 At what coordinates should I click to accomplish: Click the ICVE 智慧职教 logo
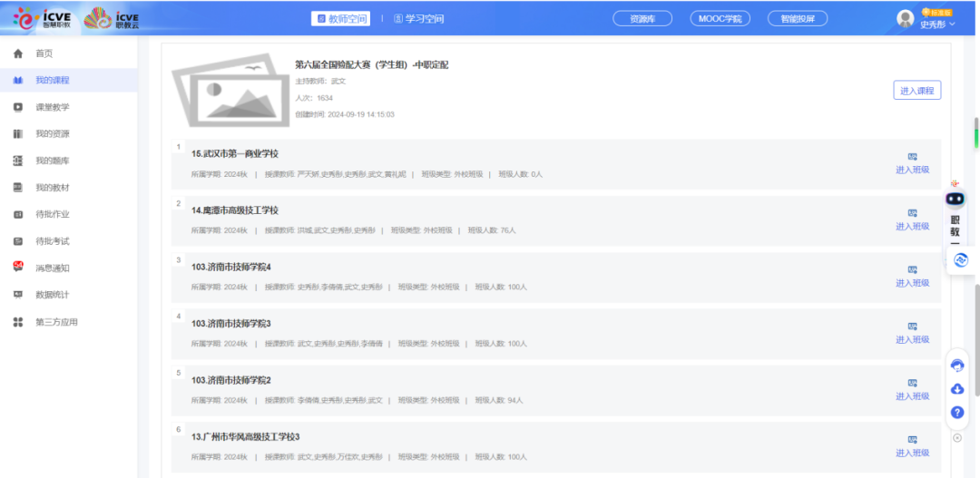(43, 19)
